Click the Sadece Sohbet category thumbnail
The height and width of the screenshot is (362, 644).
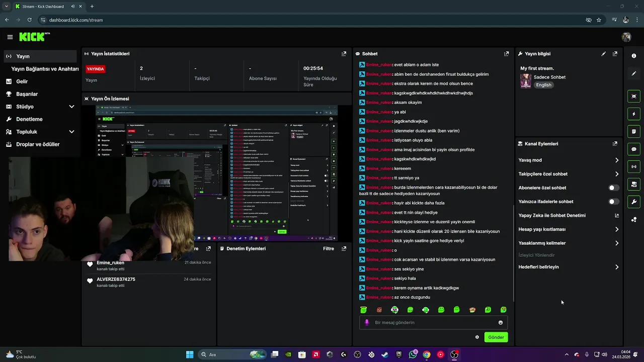pos(526,81)
